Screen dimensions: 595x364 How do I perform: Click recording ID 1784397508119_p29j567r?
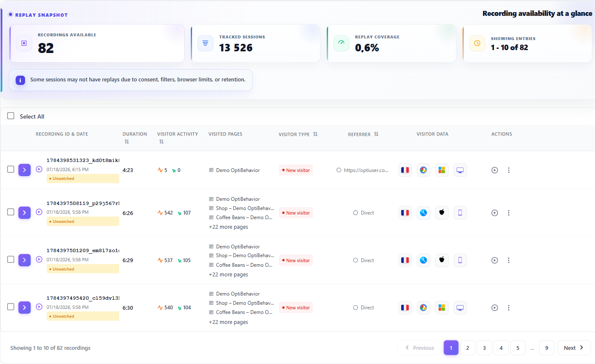coord(83,203)
